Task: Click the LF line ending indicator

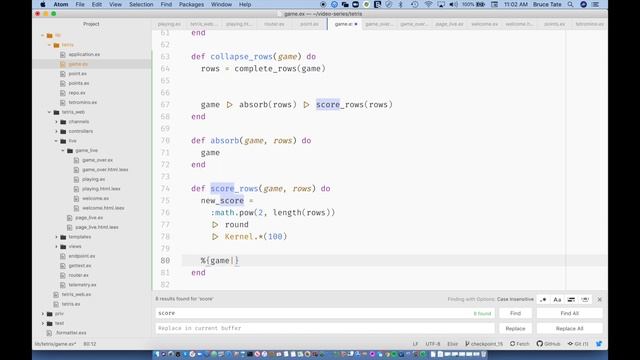Action: [416, 344]
